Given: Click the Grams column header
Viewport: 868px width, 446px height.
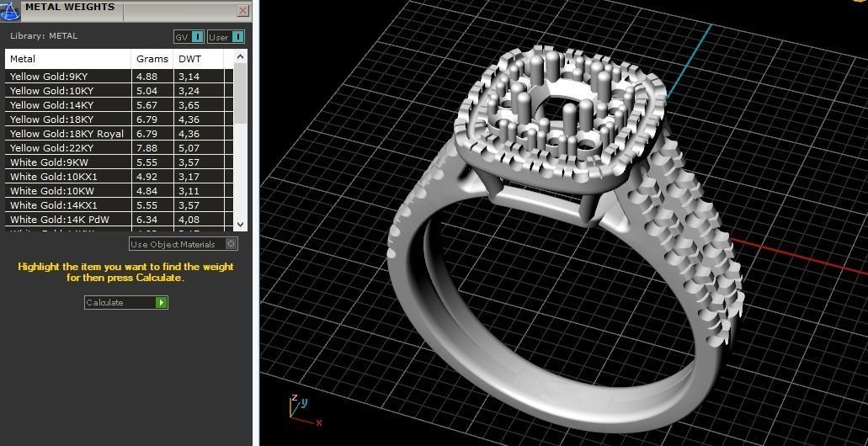Looking at the screenshot, I should pyautogui.click(x=152, y=59).
